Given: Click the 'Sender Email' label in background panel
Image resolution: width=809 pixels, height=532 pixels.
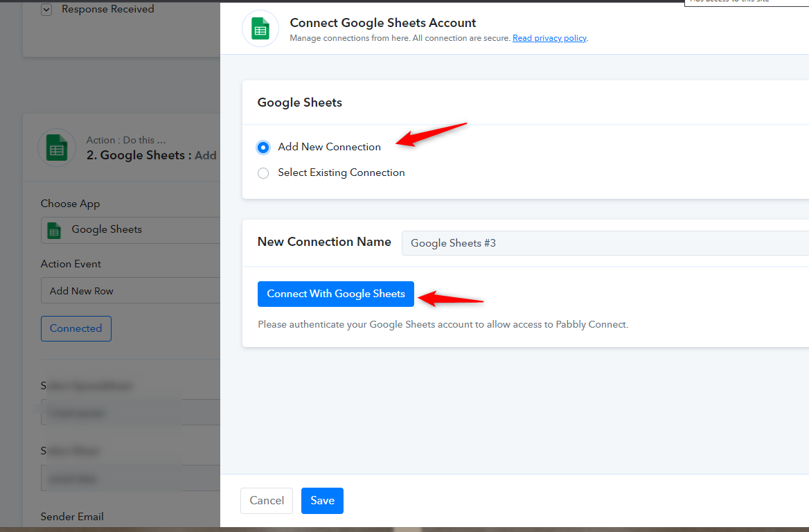Looking at the screenshot, I should click(72, 517).
